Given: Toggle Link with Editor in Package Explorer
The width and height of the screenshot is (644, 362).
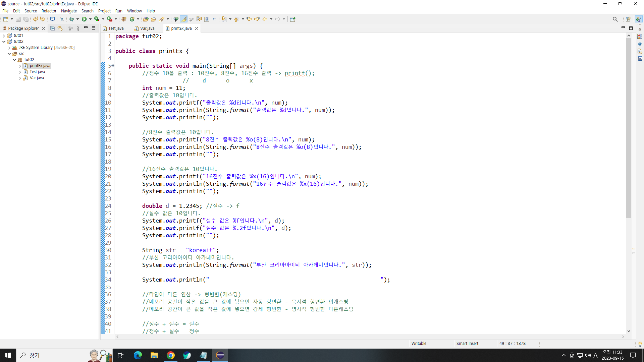Looking at the screenshot, I should [60, 28].
